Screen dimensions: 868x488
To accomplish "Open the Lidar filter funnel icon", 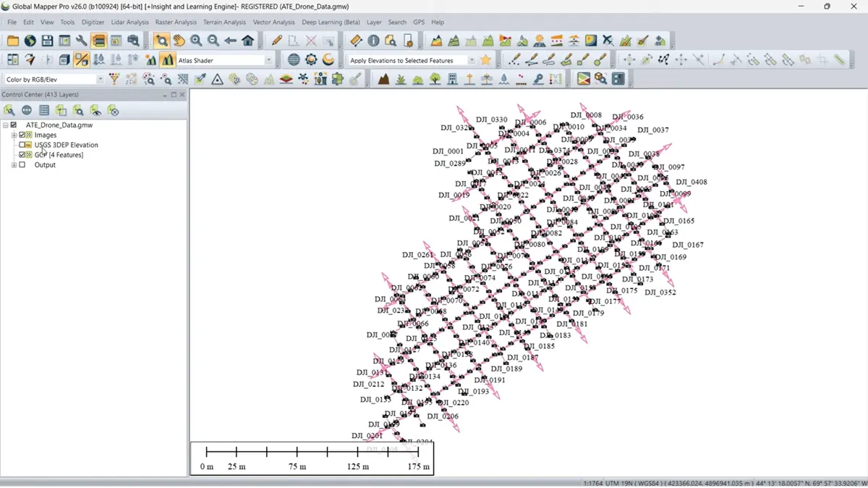I will click(114, 79).
